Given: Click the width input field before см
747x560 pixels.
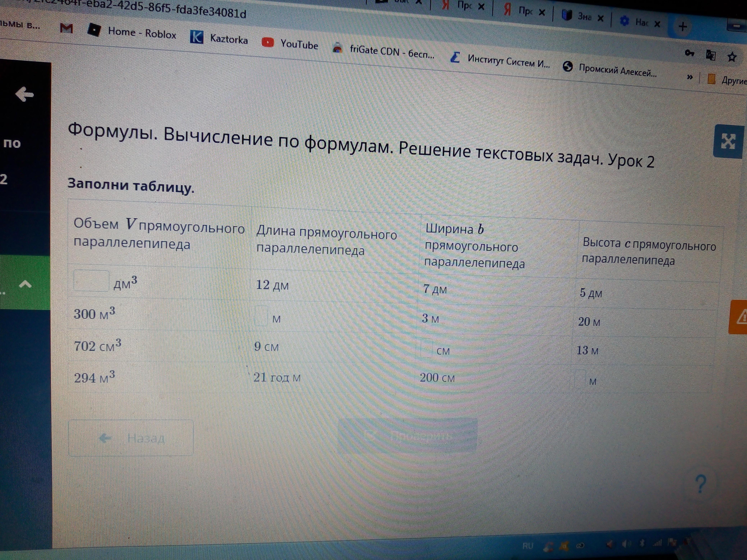Looking at the screenshot, I should click(x=427, y=348).
